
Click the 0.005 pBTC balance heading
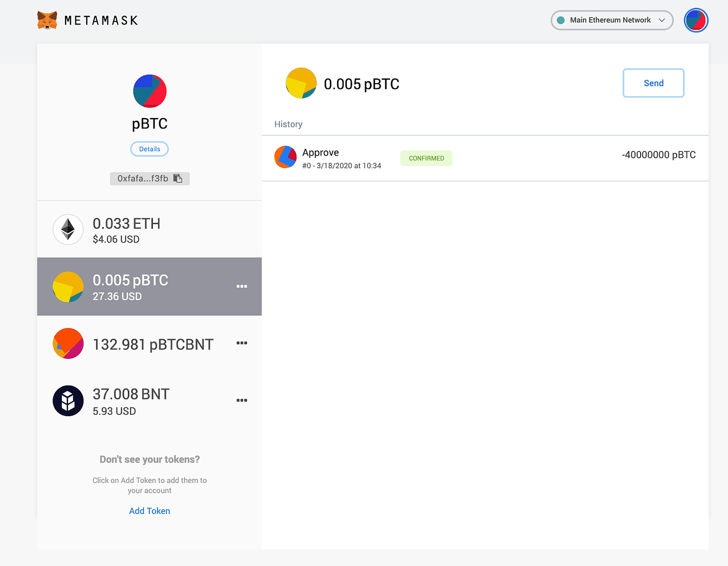(x=361, y=84)
